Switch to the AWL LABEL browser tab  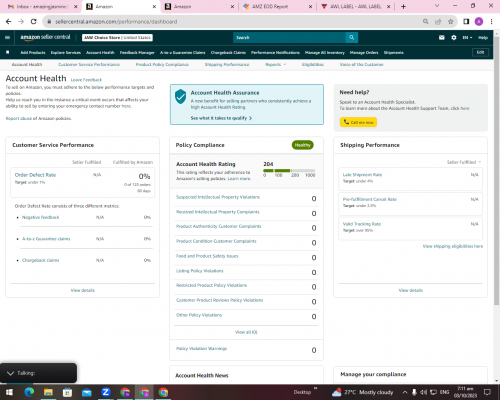pyautogui.click(x=356, y=7)
